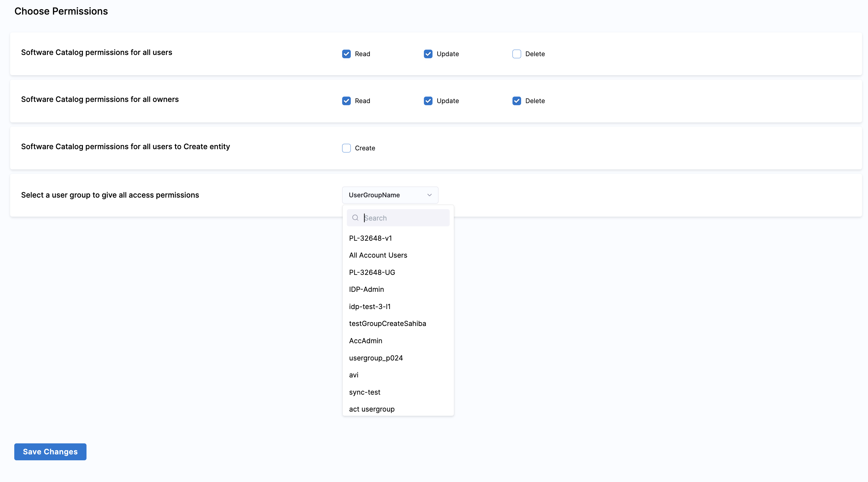Click the search magnifier icon
This screenshot has height=482, width=868.
click(x=355, y=218)
